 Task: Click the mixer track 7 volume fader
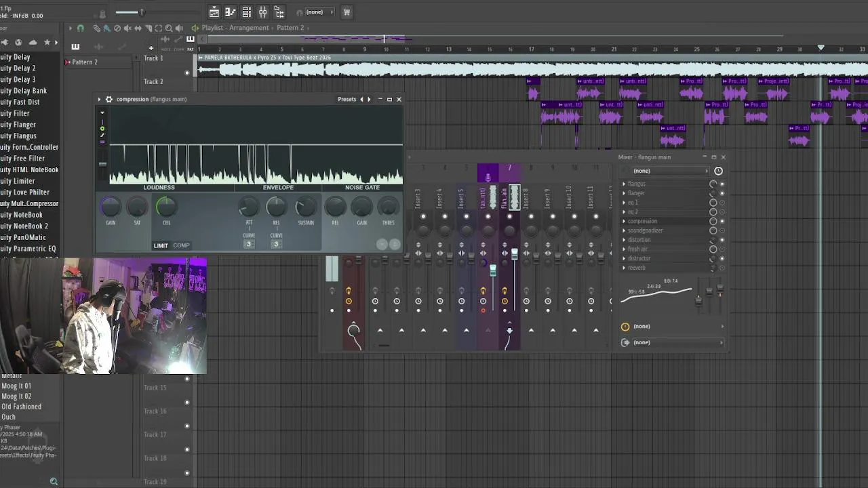pos(515,254)
